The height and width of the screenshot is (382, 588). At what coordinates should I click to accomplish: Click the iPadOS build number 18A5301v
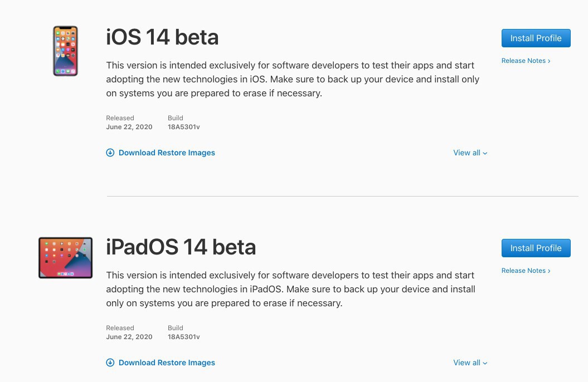point(183,337)
